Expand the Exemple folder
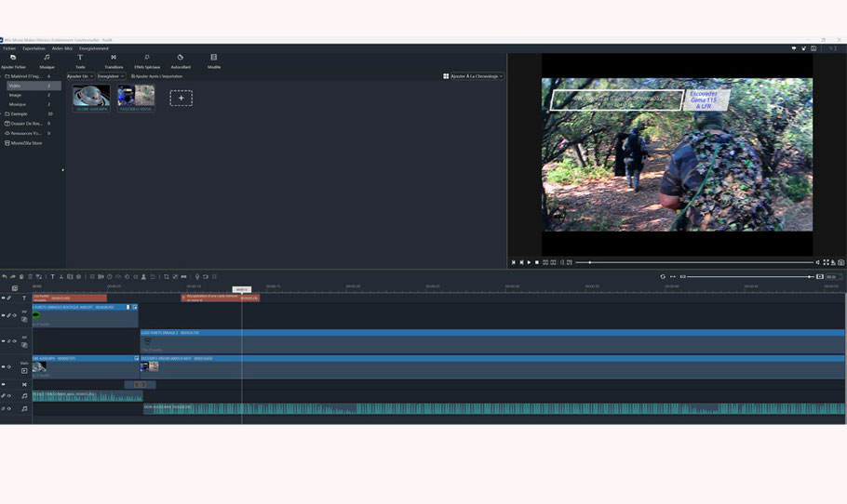Image resolution: width=847 pixels, height=504 pixels. 2,113
